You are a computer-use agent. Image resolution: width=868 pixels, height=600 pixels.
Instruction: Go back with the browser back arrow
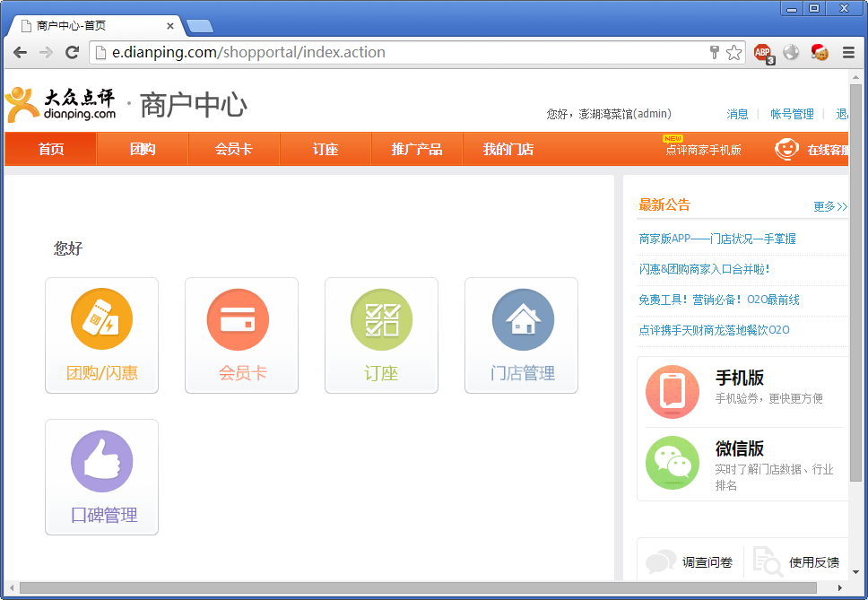(20, 53)
